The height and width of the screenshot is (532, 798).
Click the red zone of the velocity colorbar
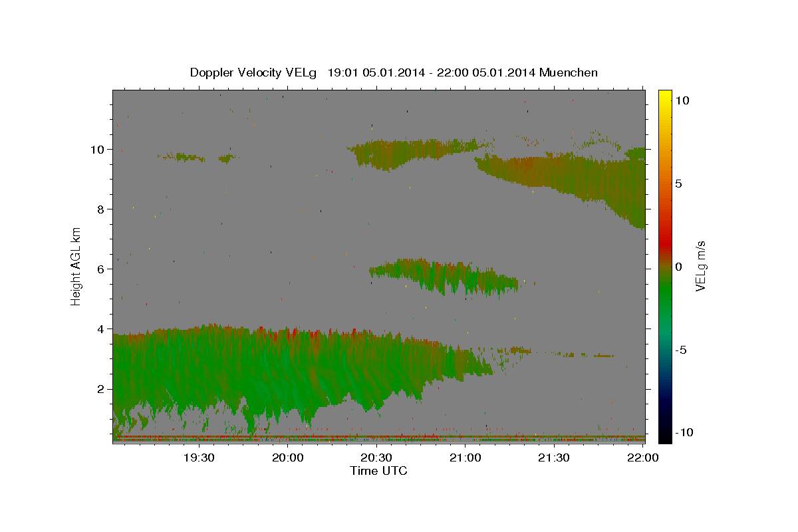[665, 243]
